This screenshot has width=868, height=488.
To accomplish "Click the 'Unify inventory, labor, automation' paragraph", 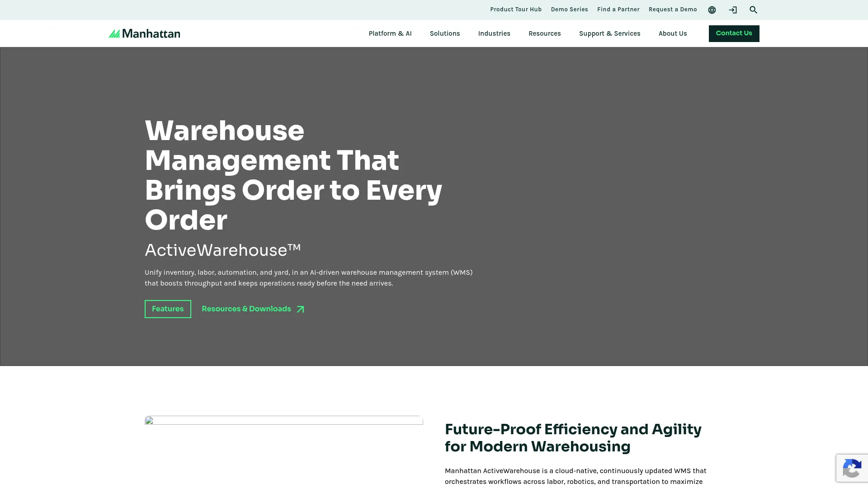I will 309,278.
